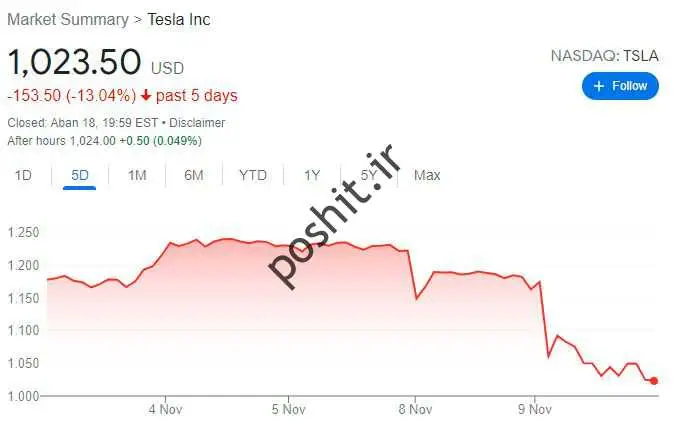Image resolution: width=676 pixels, height=428 pixels.
Task: Switch to the 6M range tab
Action: [x=194, y=175]
